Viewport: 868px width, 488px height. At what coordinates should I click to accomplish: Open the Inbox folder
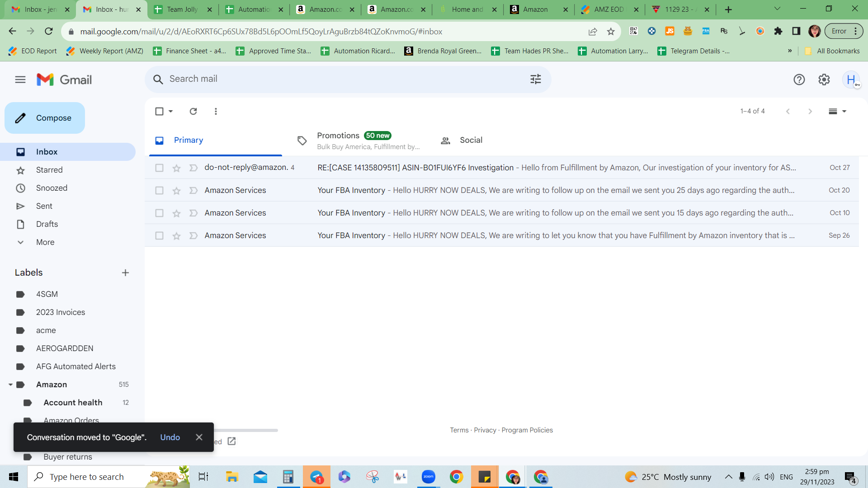(68, 152)
